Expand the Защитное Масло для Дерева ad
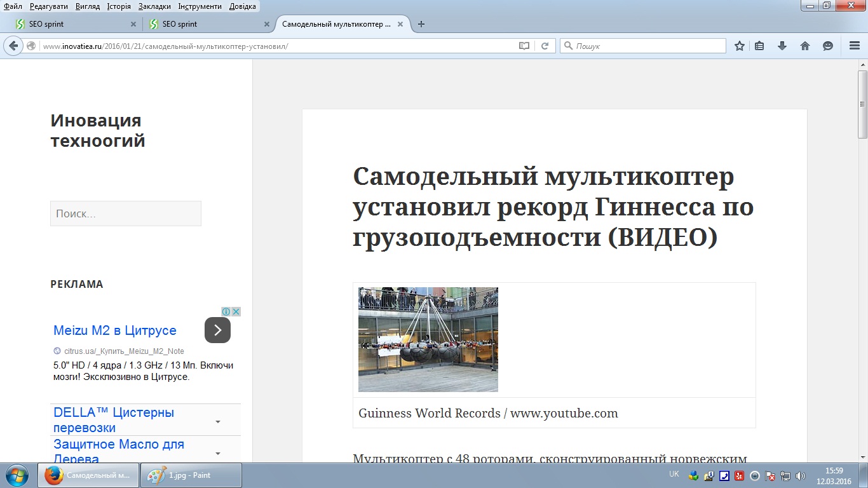868x488 pixels. [218, 453]
